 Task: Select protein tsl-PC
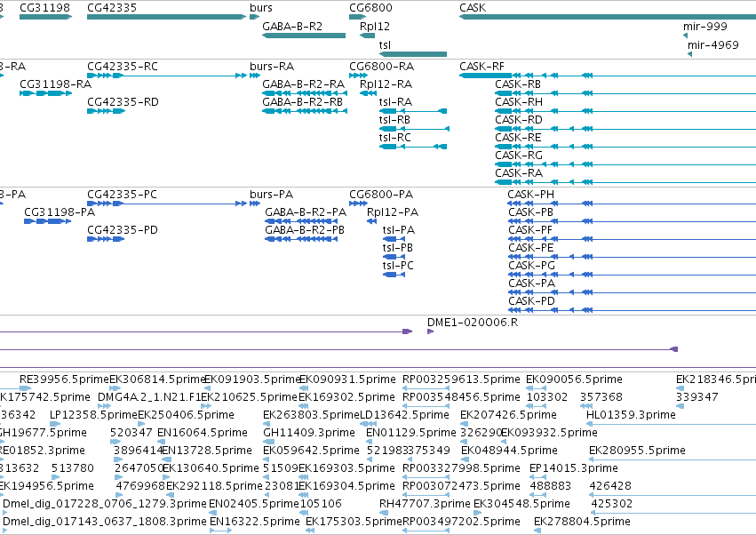coord(394,275)
